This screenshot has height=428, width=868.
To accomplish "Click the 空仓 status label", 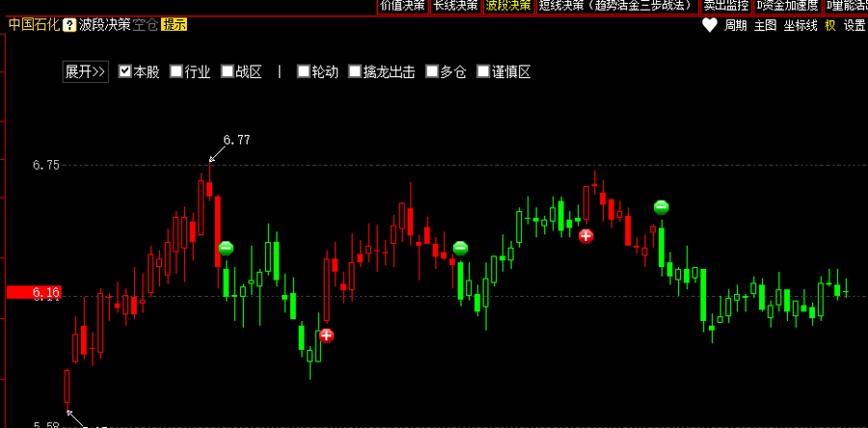I will click(146, 25).
